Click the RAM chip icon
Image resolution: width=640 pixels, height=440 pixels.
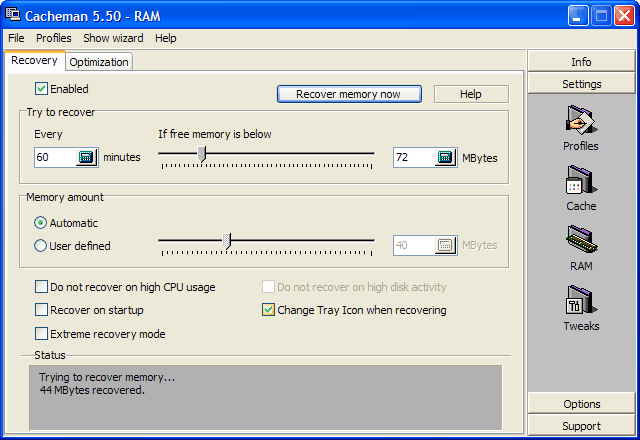[x=581, y=240]
